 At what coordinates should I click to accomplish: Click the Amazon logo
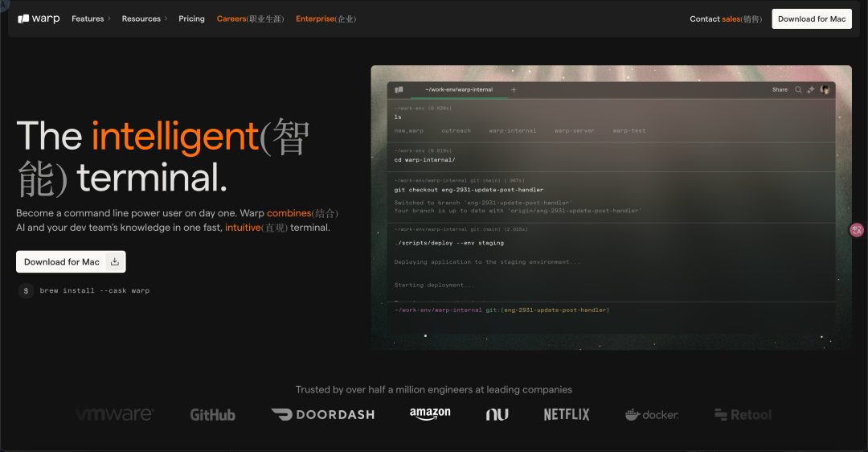430,413
